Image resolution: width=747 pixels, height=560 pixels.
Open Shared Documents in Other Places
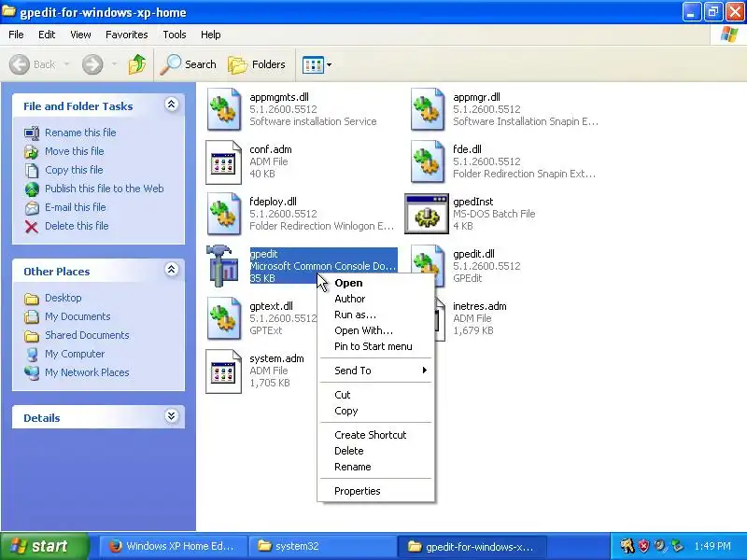coord(87,335)
